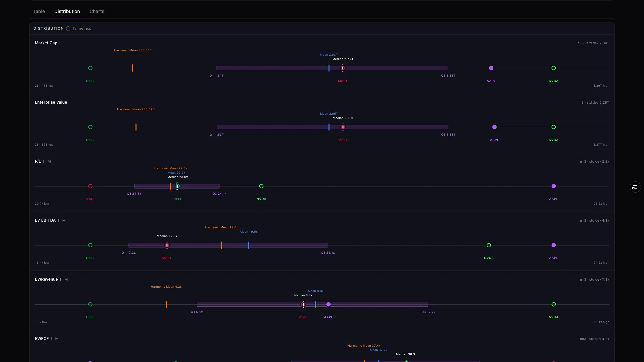The width and height of the screenshot is (644, 362).
Task: Click NVDA marker in EV EBITDA row
Action: [489, 245]
